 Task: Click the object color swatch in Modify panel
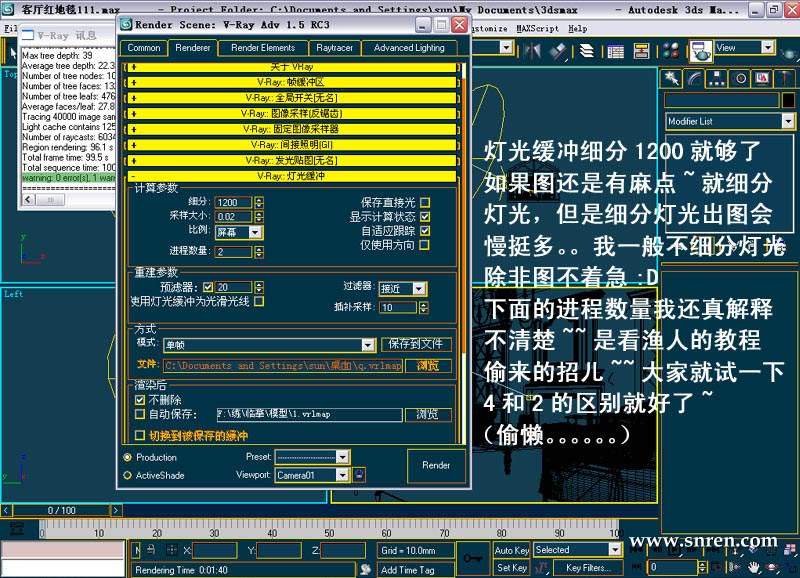coord(788,100)
